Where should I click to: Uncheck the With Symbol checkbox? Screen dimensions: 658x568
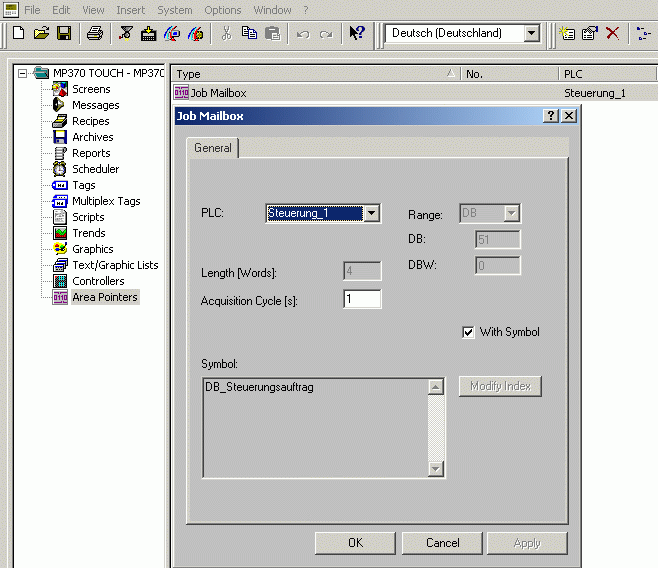[468, 332]
